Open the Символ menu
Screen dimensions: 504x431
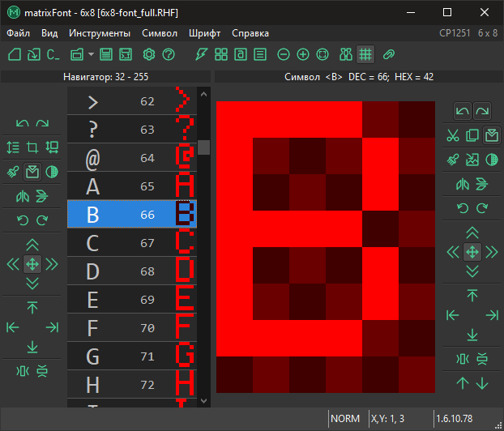[160, 33]
